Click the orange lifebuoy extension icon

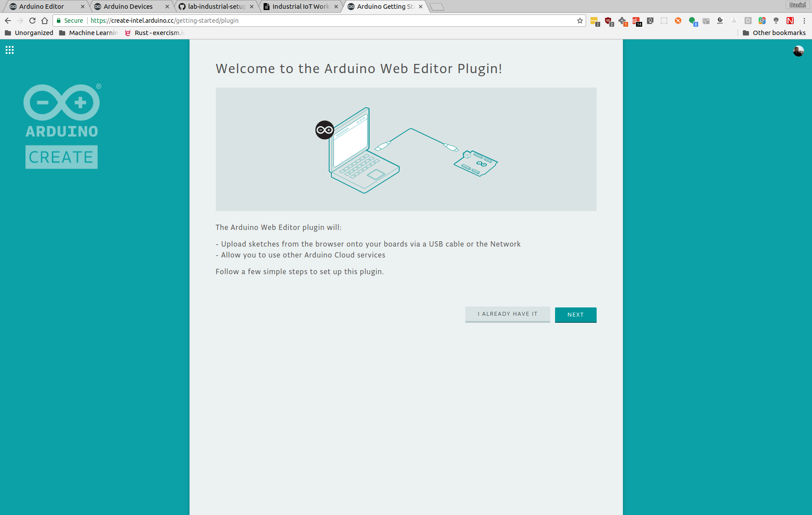click(678, 21)
